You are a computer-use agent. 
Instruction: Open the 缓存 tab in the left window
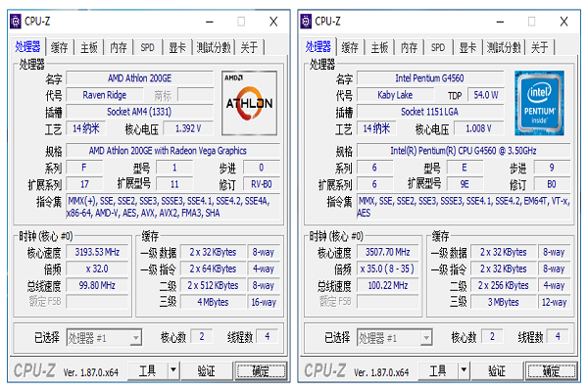pos(59,47)
